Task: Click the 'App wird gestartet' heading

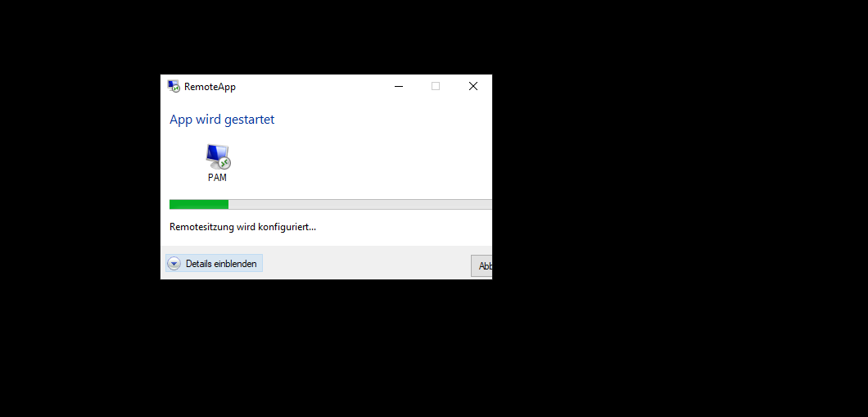Action: (222, 120)
